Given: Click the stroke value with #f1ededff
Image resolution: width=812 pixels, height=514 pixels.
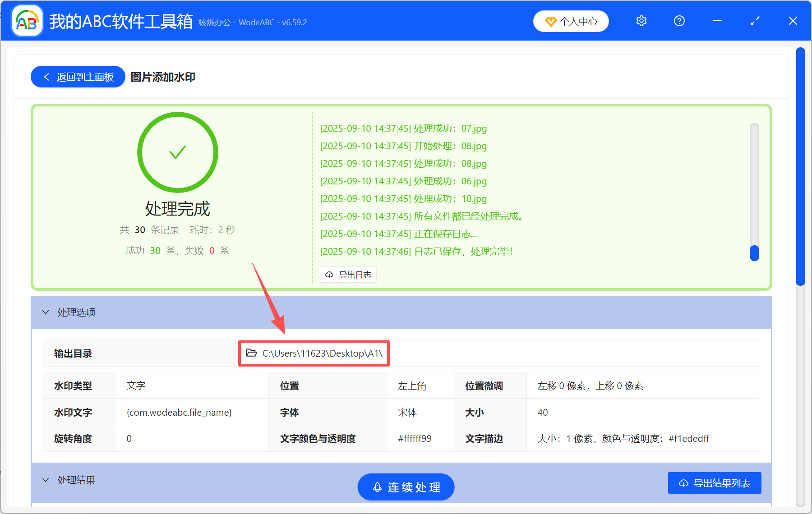Looking at the screenshot, I should point(623,439).
